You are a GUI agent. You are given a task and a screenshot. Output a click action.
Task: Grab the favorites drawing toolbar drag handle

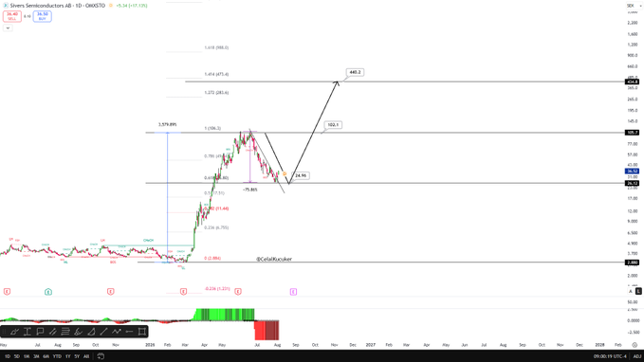(x=4, y=332)
